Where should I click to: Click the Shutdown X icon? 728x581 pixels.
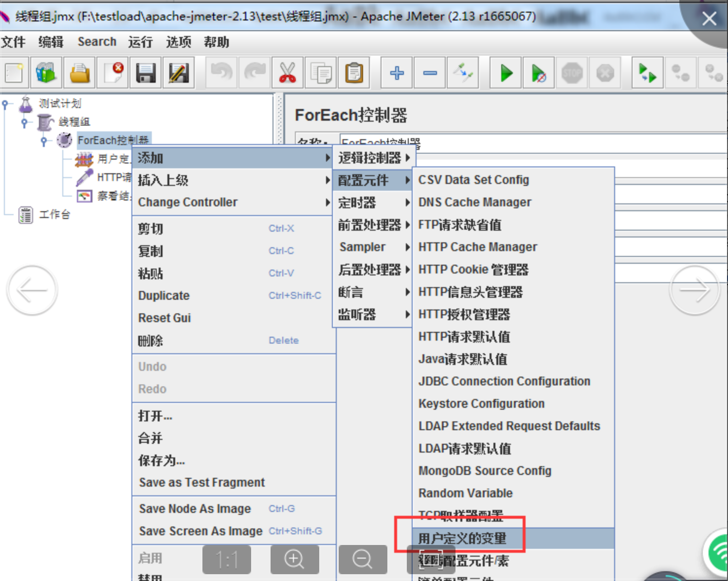(x=605, y=73)
